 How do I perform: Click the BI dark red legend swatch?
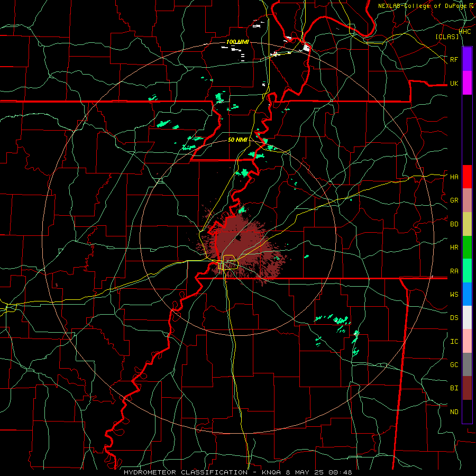pyautogui.click(x=467, y=388)
